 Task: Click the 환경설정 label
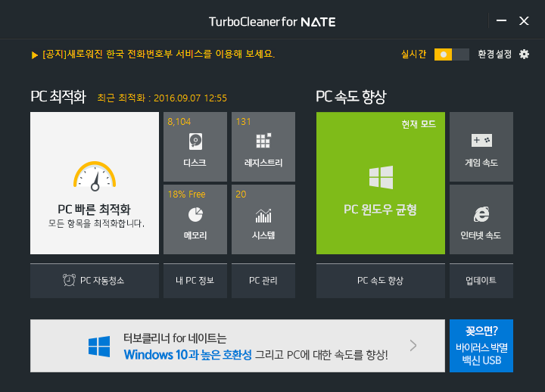tap(494, 54)
